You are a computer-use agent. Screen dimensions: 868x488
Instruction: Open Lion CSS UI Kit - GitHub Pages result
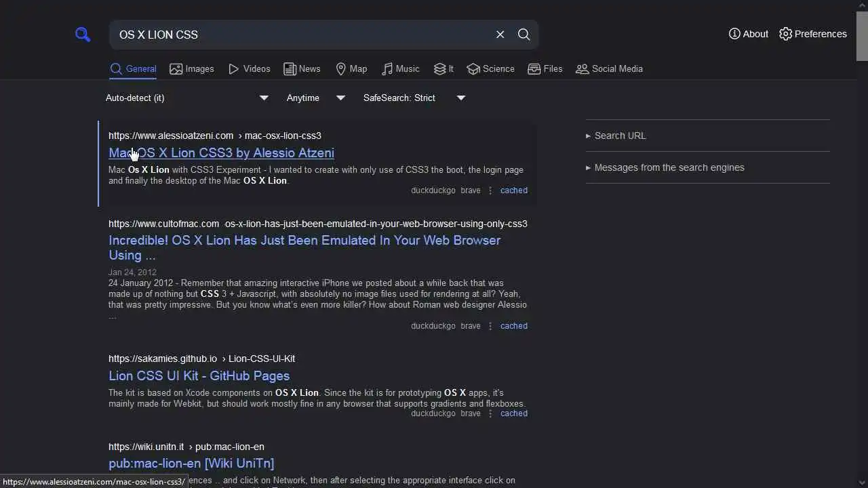point(199,375)
